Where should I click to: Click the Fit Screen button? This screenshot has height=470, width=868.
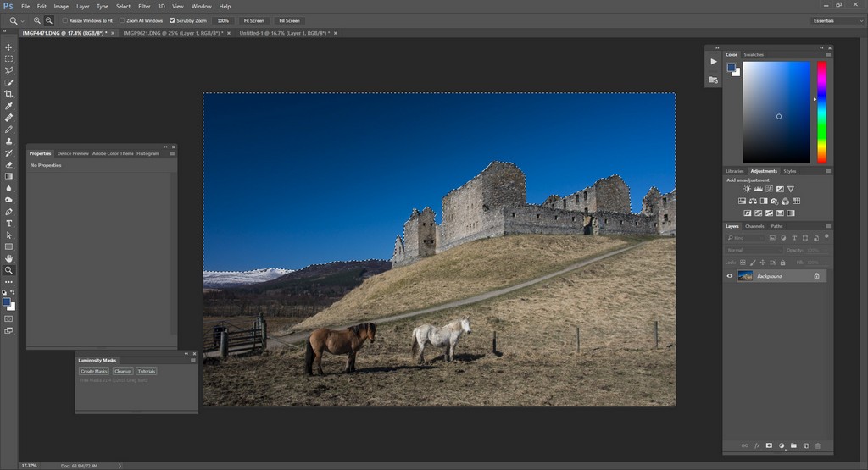(253, 20)
